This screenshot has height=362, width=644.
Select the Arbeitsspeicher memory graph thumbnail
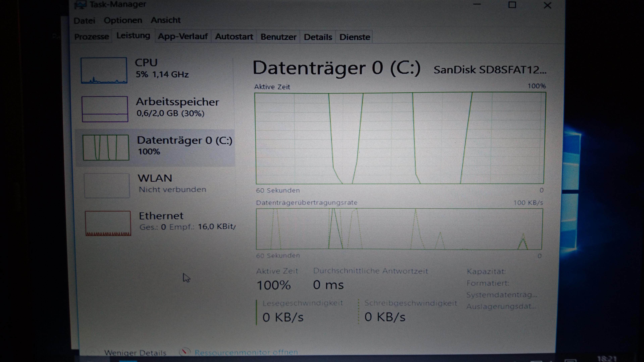105,109
